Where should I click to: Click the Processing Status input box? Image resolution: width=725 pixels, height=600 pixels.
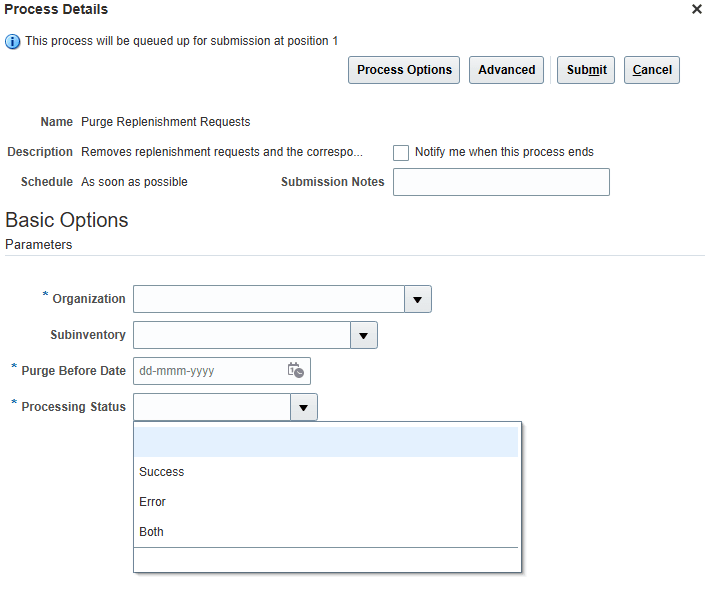pyautogui.click(x=212, y=407)
